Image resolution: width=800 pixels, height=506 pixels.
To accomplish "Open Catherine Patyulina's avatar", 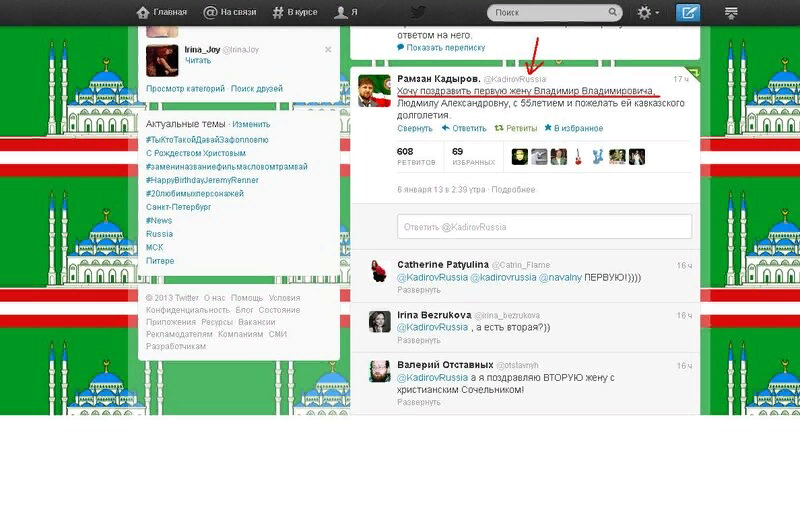I will (x=380, y=271).
